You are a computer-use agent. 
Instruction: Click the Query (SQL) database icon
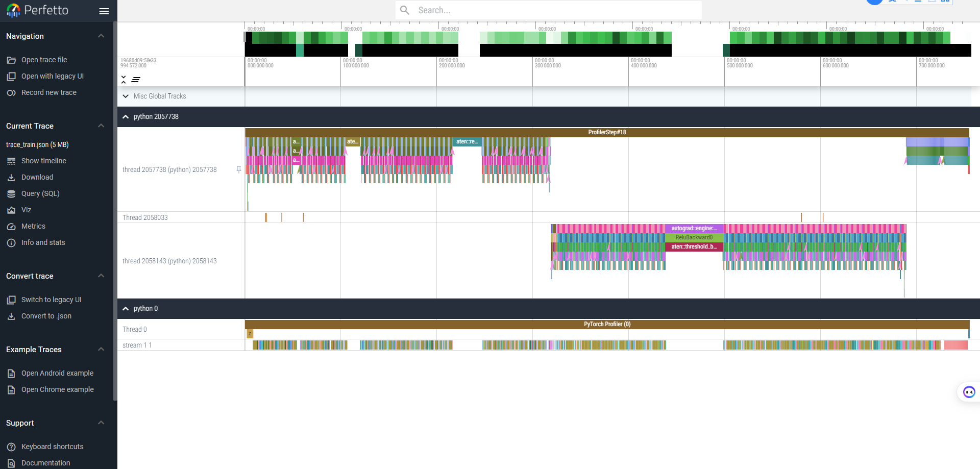[x=11, y=193]
